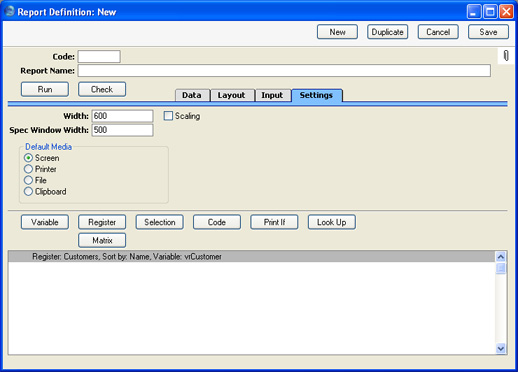This screenshot has height=372, width=518.
Task: Switch to the Layout tab
Action: click(x=232, y=95)
